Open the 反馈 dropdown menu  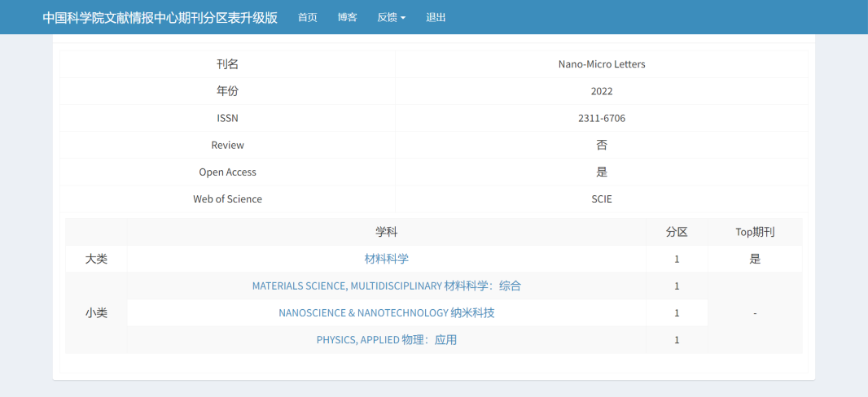[x=391, y=17]
